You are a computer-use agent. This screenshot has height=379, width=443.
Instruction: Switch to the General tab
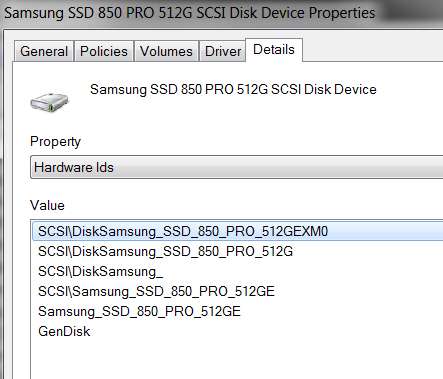[44, 51]
